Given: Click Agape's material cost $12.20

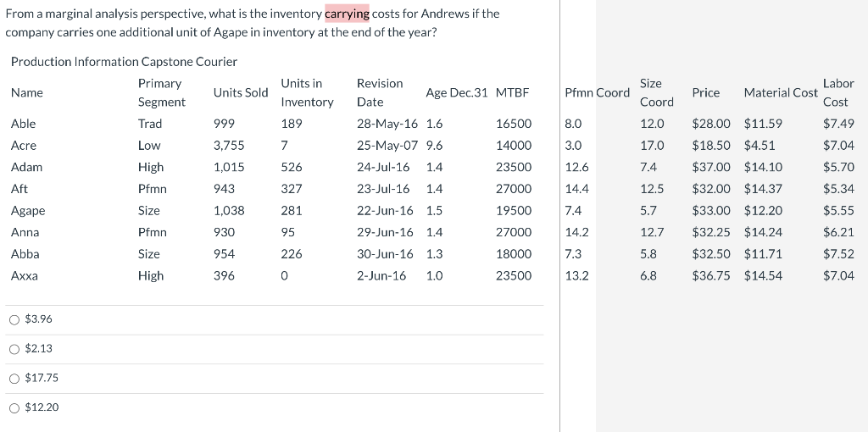Looking at the screenshot, I should point(764,211).
